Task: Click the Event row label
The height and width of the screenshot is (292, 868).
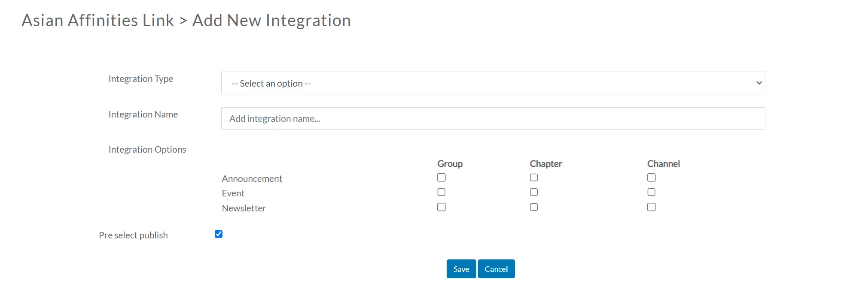Action: click(x=233, y=193)
